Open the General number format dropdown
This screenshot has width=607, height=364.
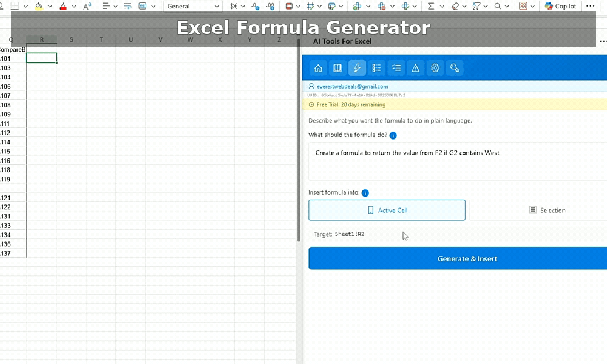(193, 6)
